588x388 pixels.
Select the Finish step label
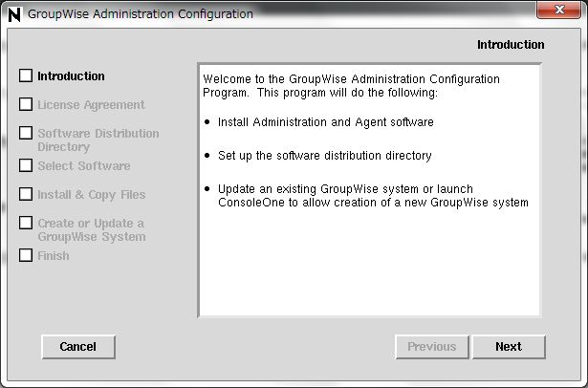(54, 256)
